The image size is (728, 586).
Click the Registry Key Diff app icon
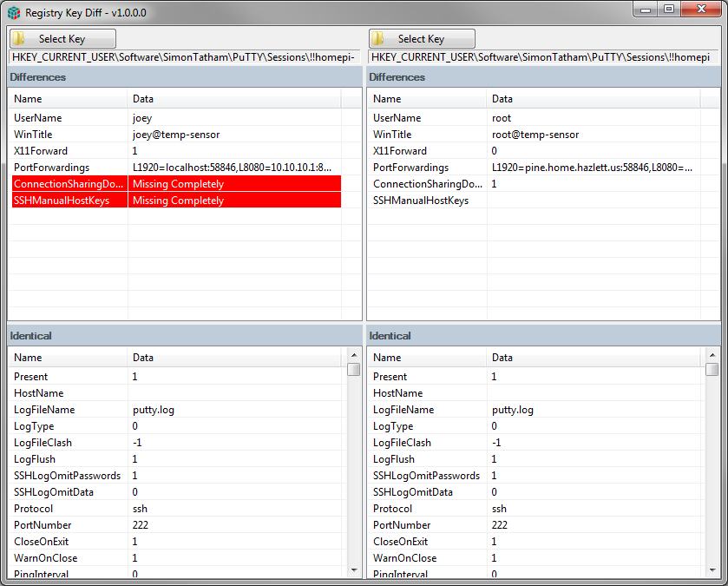pos(14,13)
